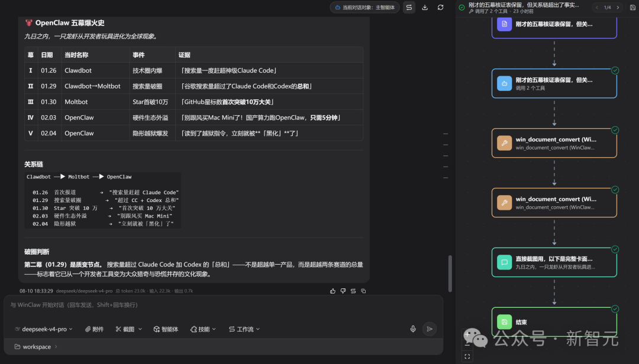The image size is (639, 364).
Task: Click the 破圈判断 section heading
Action: pyautogui.click(x=37, y=252)
